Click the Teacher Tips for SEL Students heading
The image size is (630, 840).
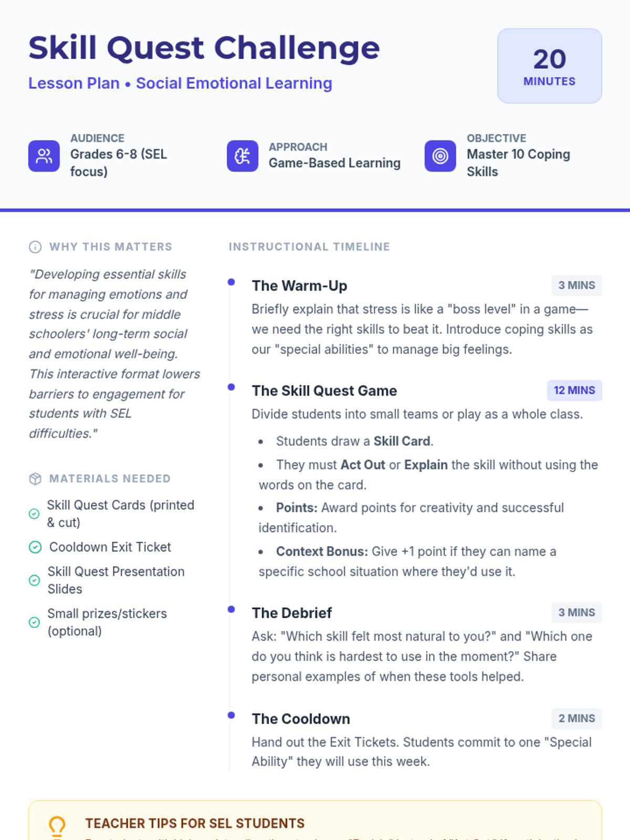[x=195, y=823]
